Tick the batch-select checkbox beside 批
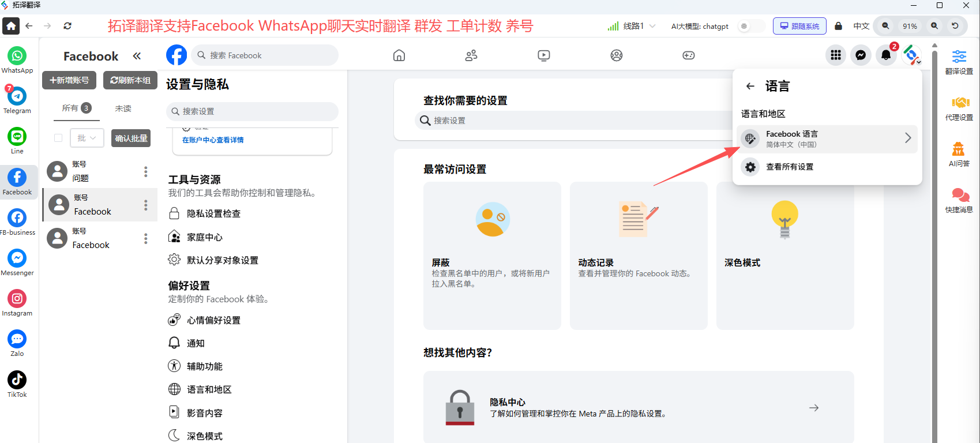 point(58,138)
